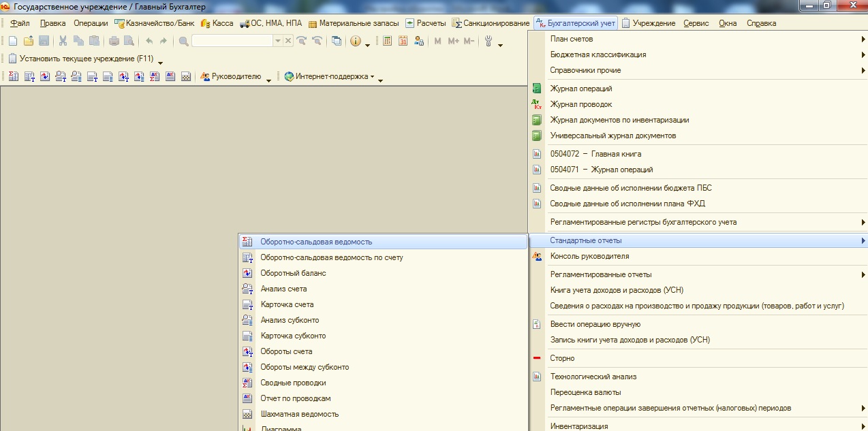Click into the toolbar search input field
The width and height of the screenshot is (868, 431).
[x=232, y=41]
